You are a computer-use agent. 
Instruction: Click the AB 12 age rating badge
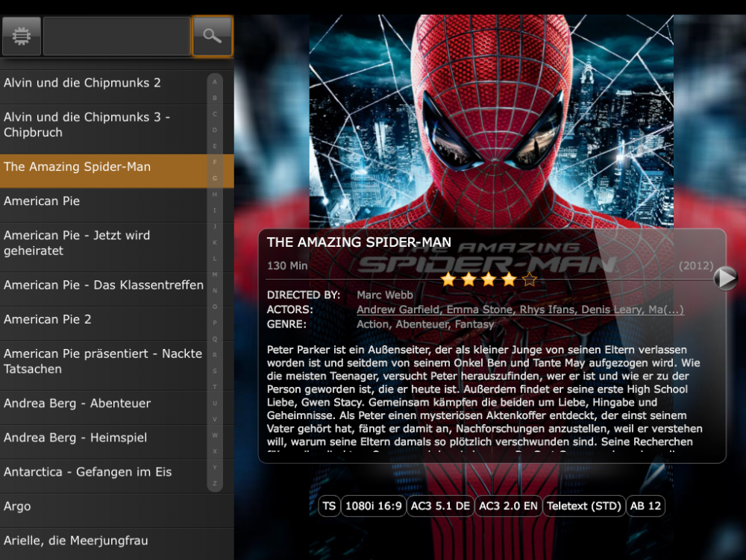(645, 506)
